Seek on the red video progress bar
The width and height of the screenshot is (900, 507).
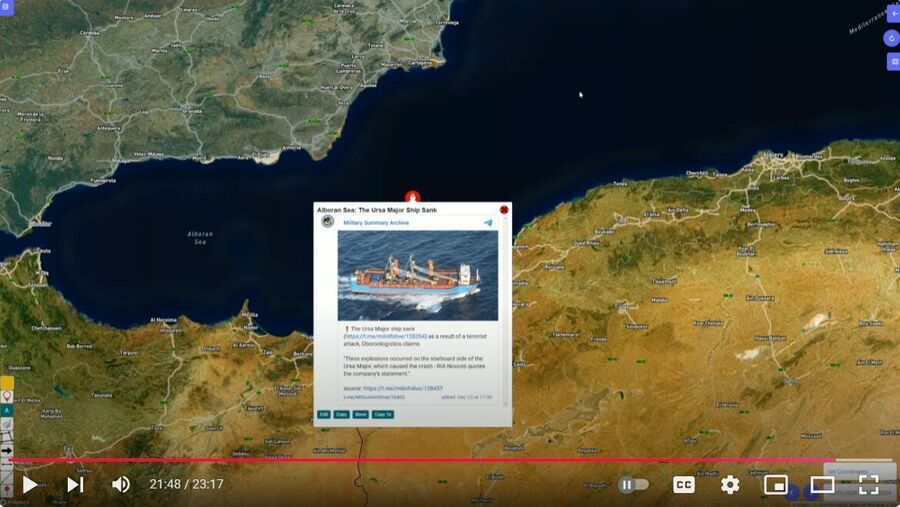point(422,460)
